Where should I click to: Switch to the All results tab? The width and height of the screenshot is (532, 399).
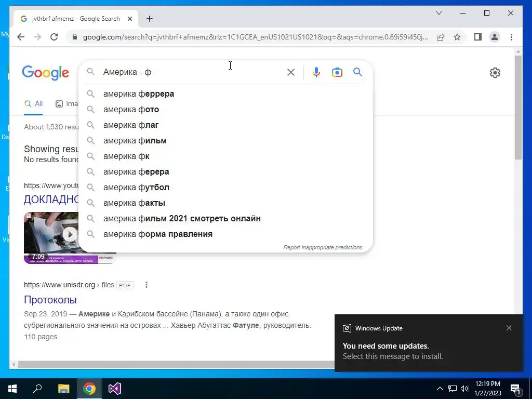click(x=33, y=104)
